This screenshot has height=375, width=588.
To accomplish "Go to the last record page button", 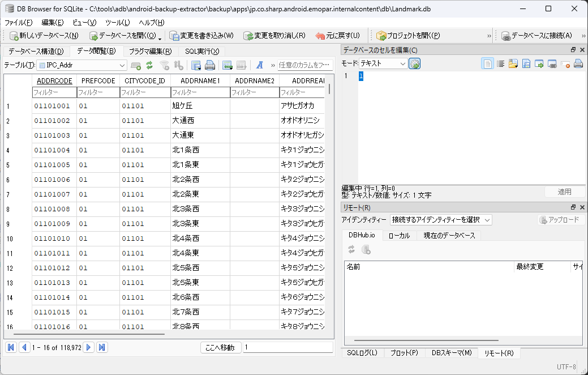I will pos(102,347).
